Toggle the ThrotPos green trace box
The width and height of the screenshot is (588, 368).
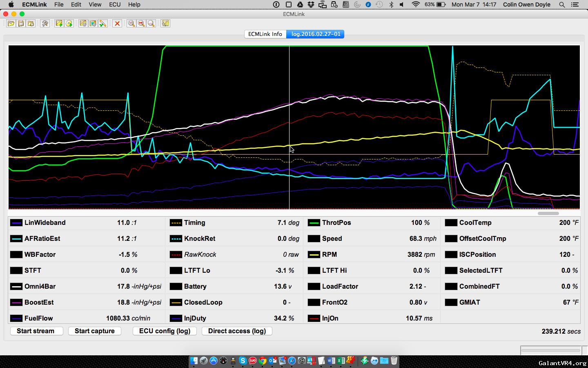(314, 223)
